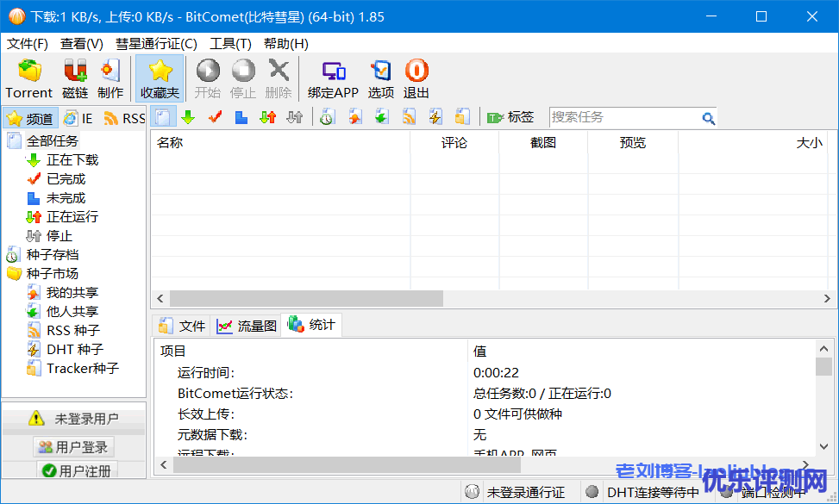
Task: Open the 工具(T) menu
Action: [230, 44]
